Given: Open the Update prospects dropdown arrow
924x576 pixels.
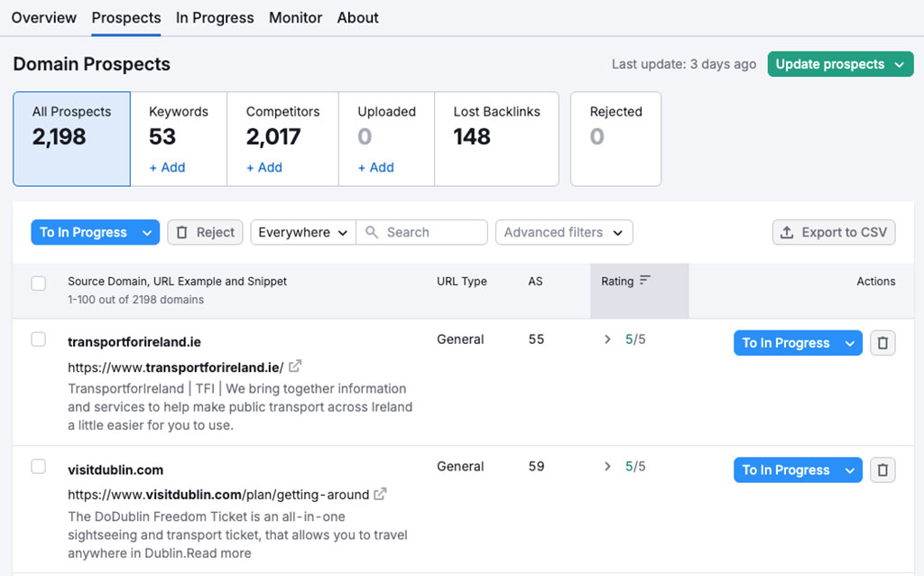Looking at the screenshot, I should [900, 64].
